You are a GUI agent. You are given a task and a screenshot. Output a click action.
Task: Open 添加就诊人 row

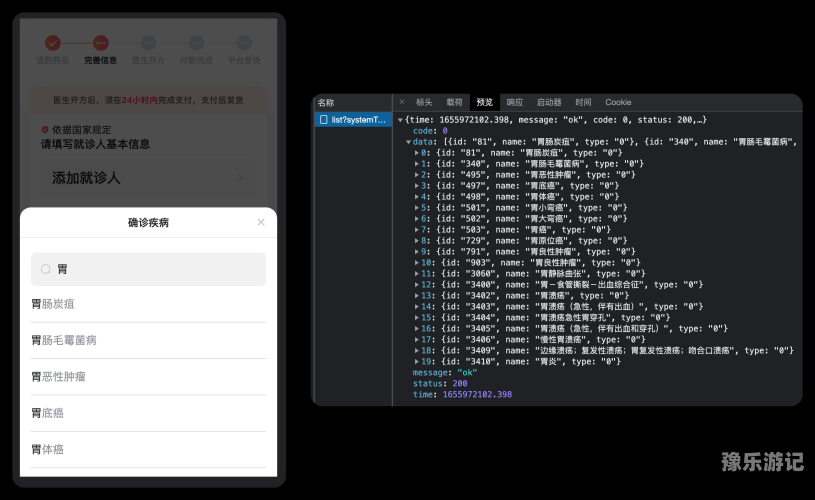tap(148, 178)
